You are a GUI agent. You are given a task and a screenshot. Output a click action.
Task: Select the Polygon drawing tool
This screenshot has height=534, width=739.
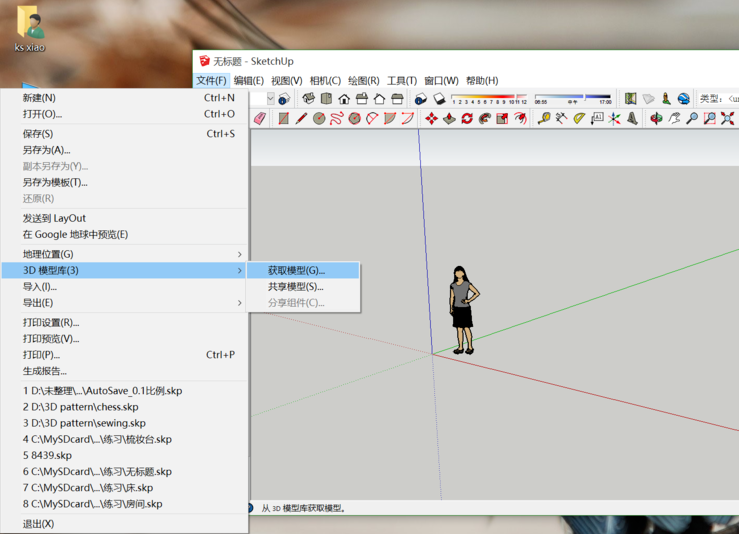[x=354, y=118]
